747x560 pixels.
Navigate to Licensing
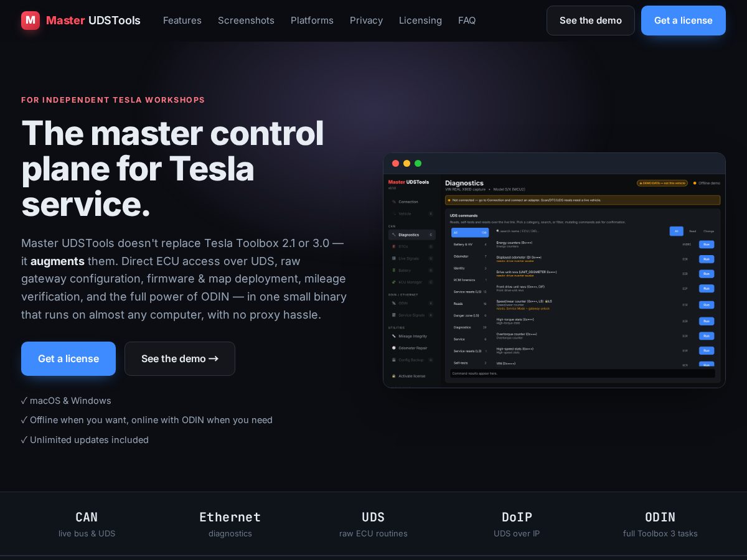[420, 21]
